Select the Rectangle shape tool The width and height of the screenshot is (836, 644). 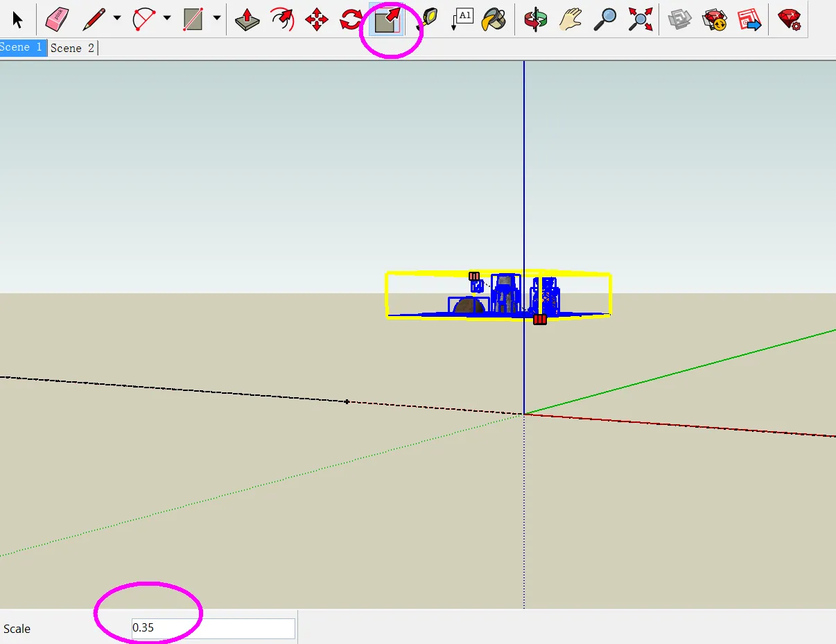pos(193,19)
